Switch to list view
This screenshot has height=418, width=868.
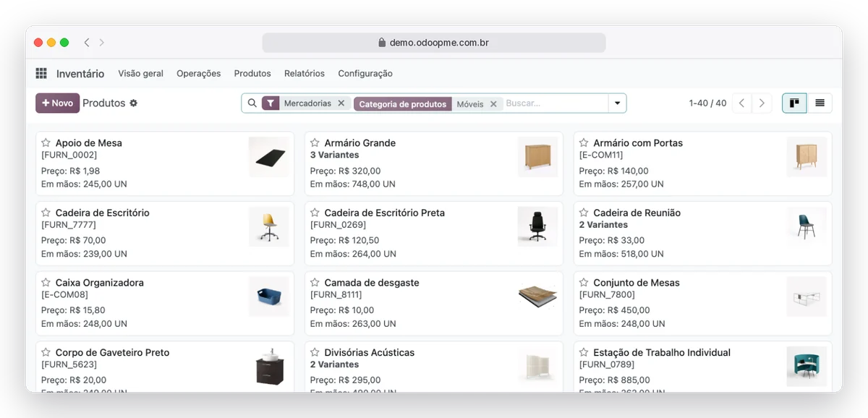(x=820, y=103)
